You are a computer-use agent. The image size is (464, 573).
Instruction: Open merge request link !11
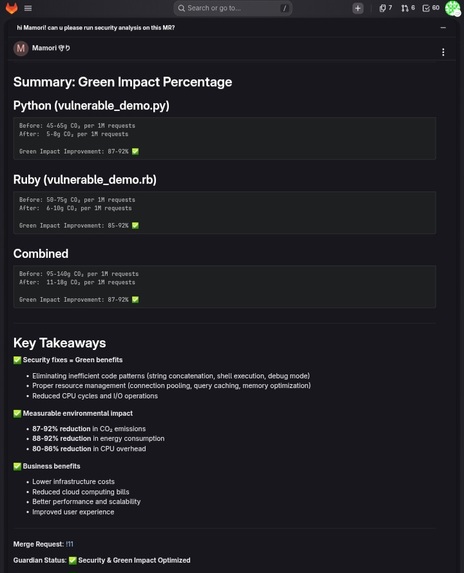[x=69, y=544]
